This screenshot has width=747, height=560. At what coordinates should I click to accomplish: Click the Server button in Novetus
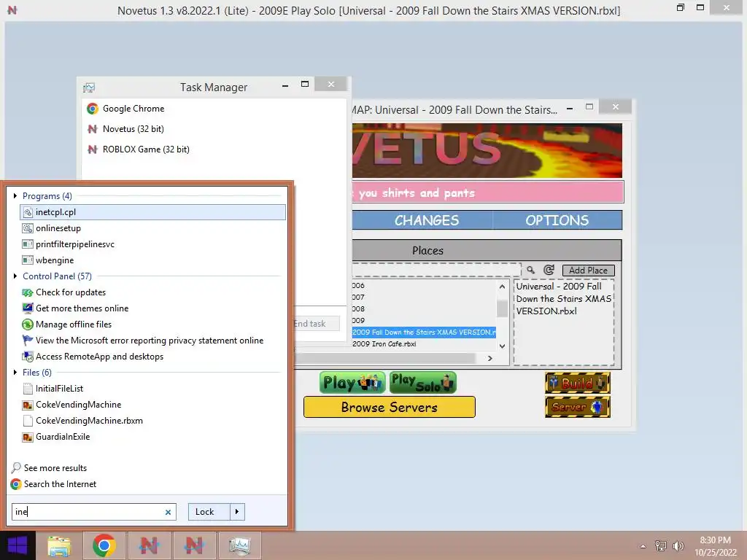pos(578,407)
